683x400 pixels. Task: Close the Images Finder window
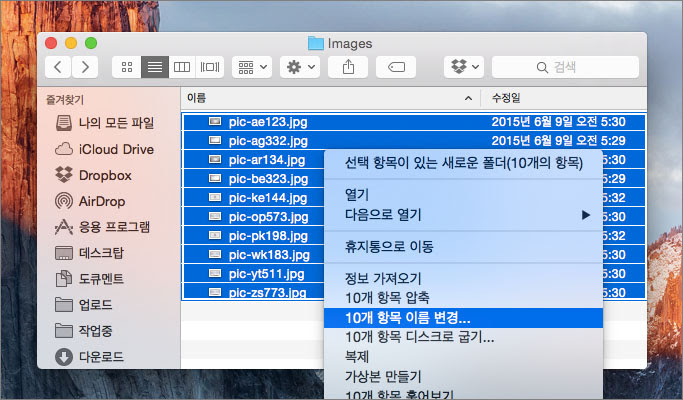51,43
